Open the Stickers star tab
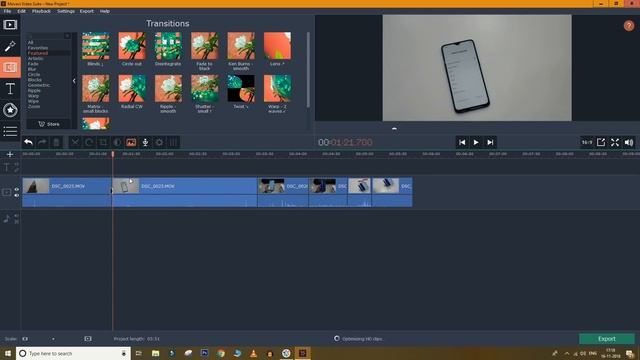 tap(10, 110)
